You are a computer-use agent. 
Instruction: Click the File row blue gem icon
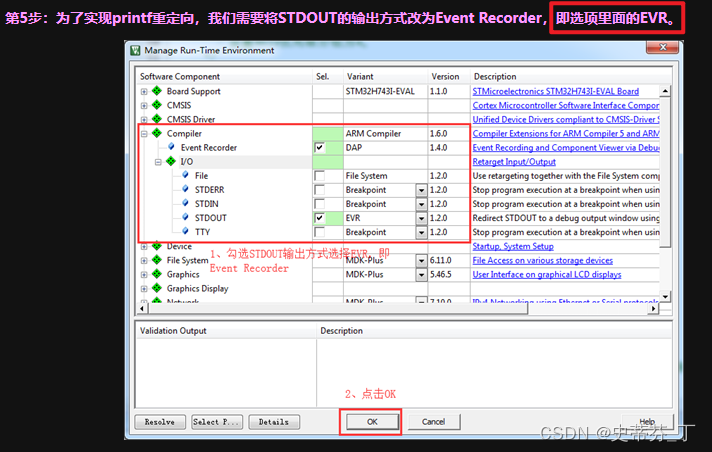pyautogui.click(x=185, y=175)
